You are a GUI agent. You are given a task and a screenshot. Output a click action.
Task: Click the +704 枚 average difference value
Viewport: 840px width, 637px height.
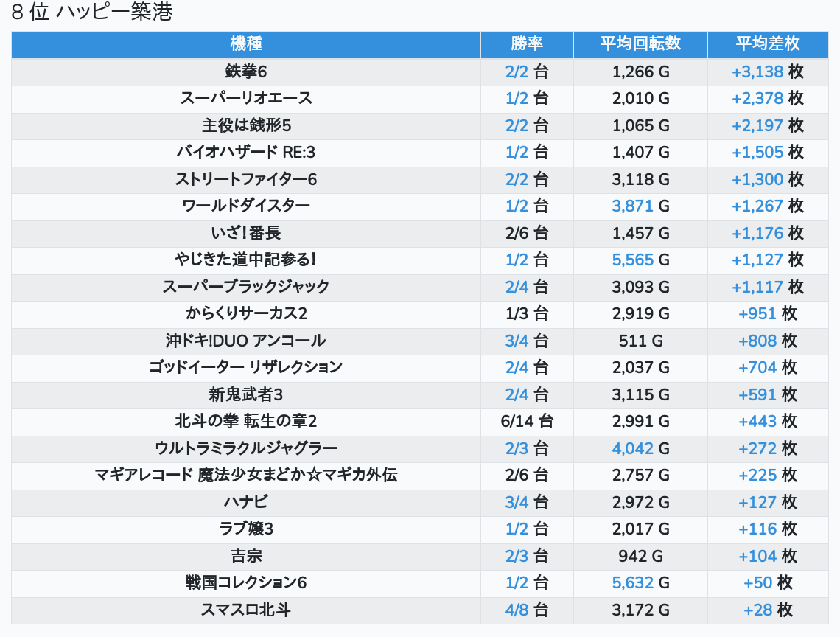click(768, 368)
